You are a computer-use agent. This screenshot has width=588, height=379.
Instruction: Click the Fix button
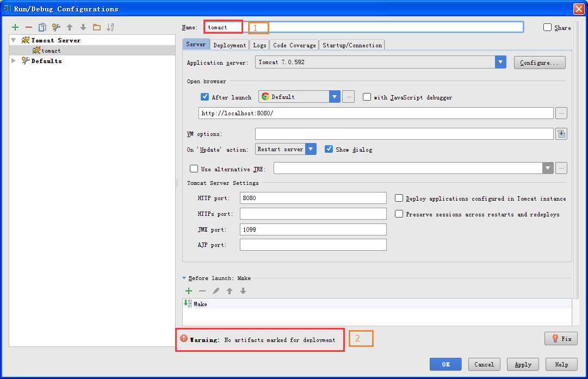(x=561, y=339)
